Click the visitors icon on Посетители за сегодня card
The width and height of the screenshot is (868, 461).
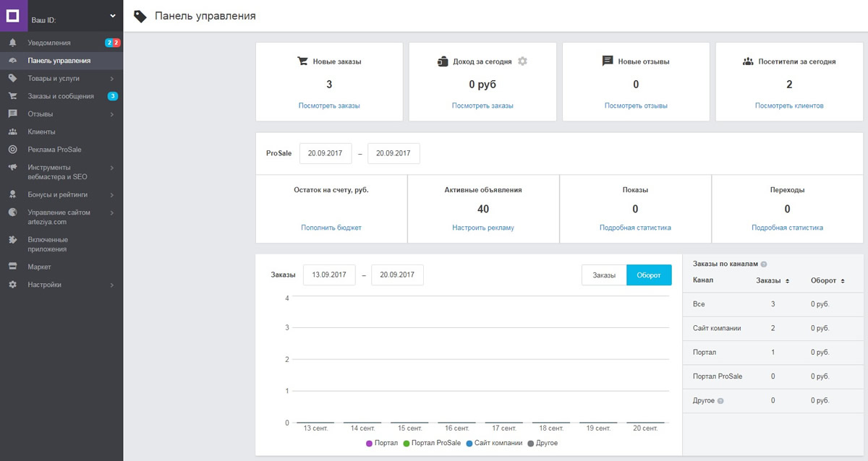[x=748, y=61]
